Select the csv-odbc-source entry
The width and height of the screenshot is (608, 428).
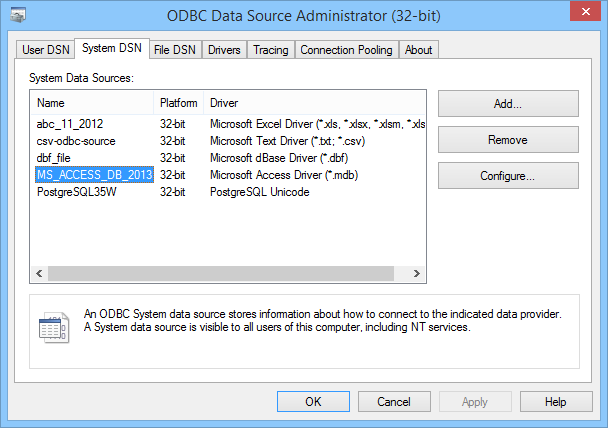tap(78, 141)
